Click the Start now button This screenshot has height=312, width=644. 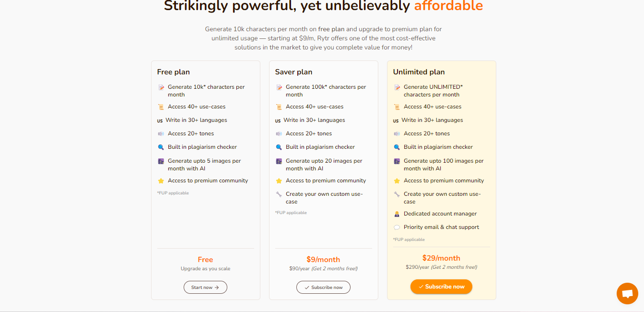point(205,288)
